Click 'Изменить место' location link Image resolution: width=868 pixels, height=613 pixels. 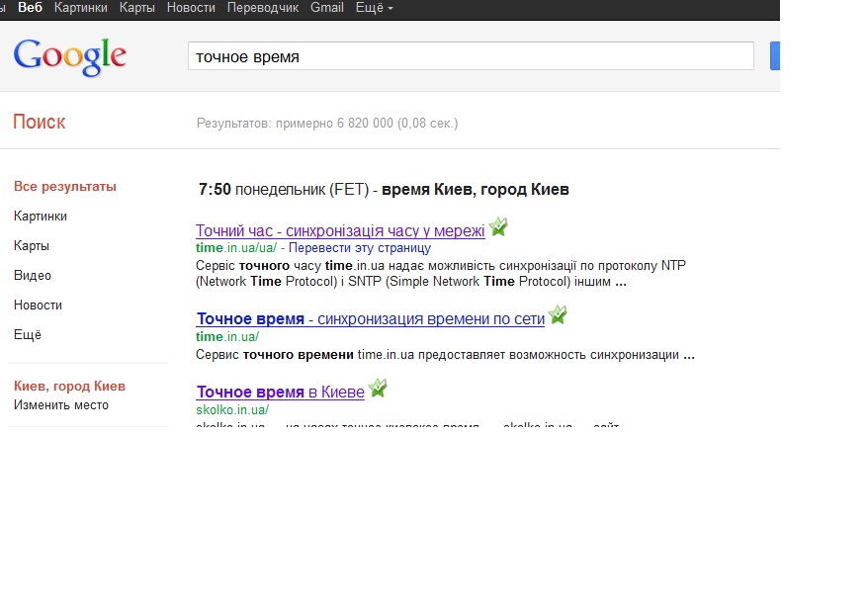coord(61,405)
